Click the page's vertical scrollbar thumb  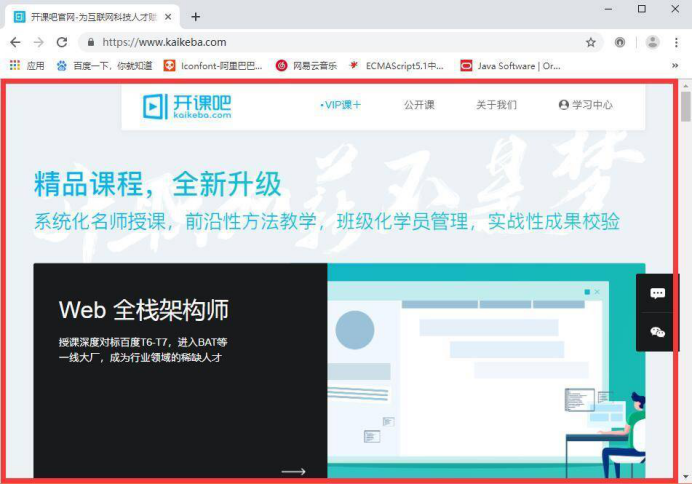click(685, 106)
